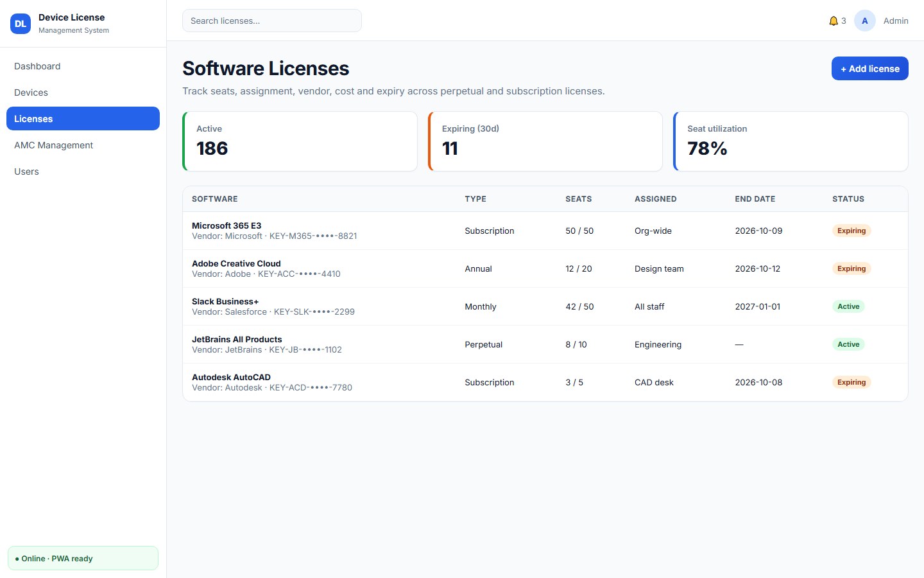Click the 42 / 50 seats value

[x=579, y=307]
